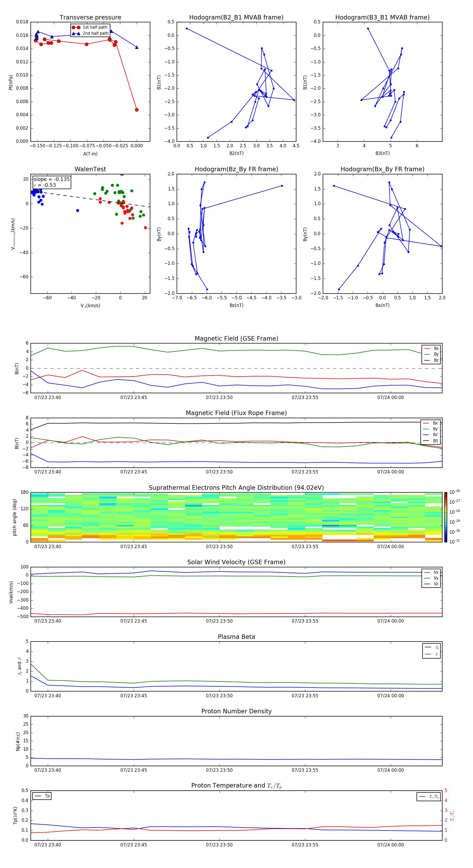Click the green β entry in Plasma Beta legend
Viewport: 473px width, 868px height.
[431, 654]
